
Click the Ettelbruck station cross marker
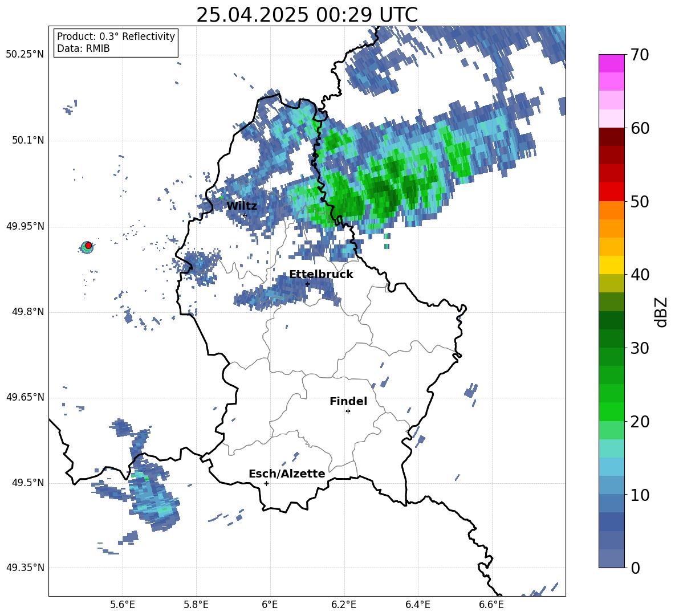pyautogui.click(x=307, y=284)
